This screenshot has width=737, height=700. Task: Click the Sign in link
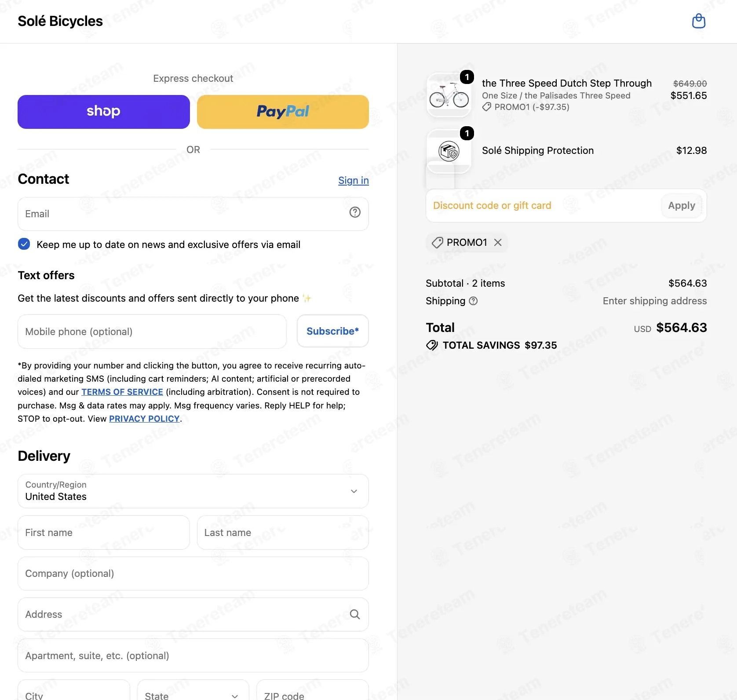tap(354, 180)
